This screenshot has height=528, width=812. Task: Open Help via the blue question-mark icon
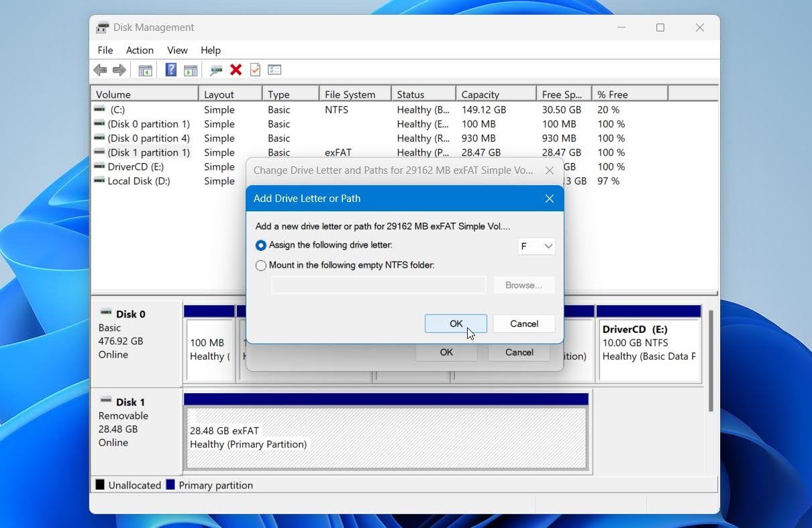click(x=171, y=70)
